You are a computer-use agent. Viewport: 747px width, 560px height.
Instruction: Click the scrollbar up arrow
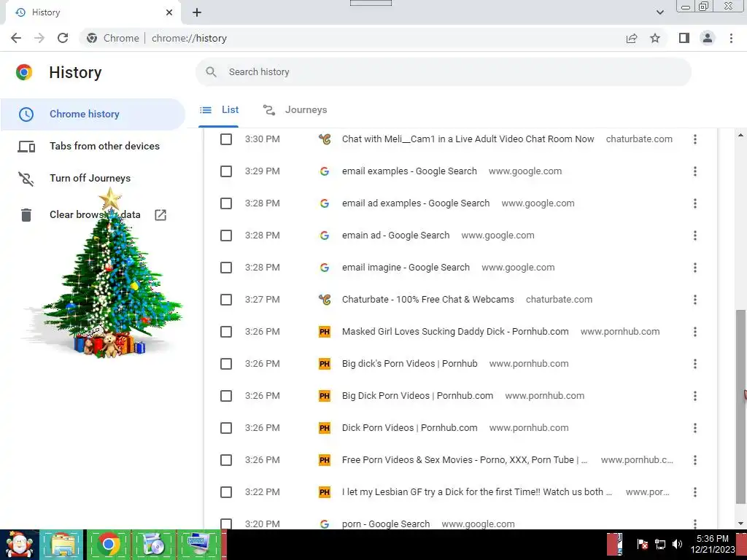pyautogui.click(x=741, y=136)
